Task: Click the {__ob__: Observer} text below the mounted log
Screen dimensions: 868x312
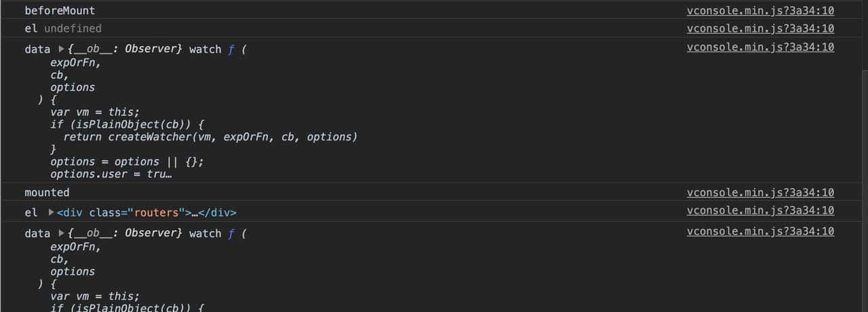Action: (x=125, y=233)
